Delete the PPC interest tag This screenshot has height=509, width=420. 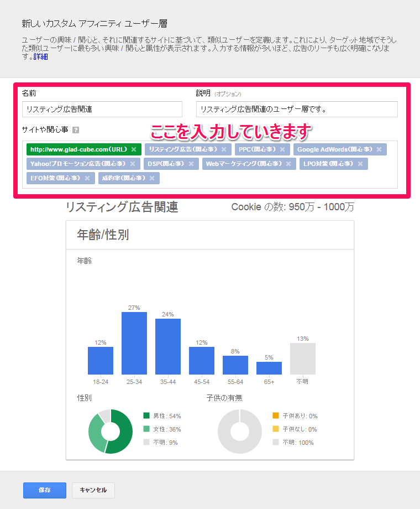click(x=282, y=149)
